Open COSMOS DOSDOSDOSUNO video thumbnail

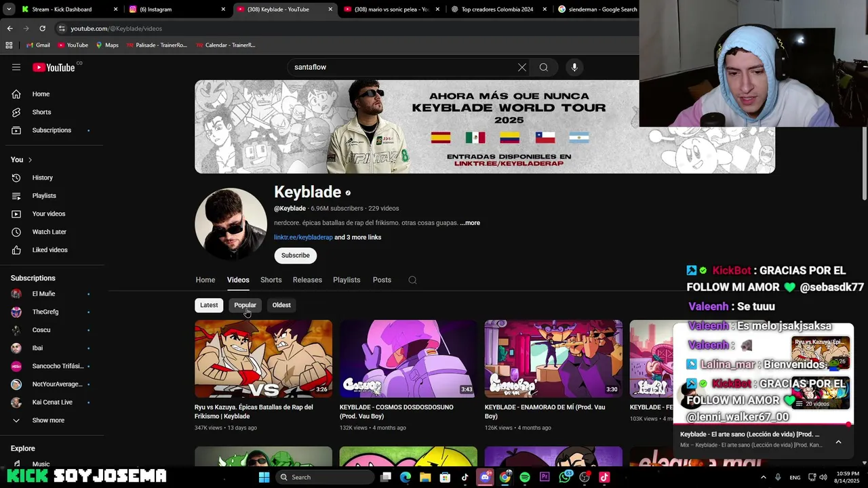[x=408, y=359]
